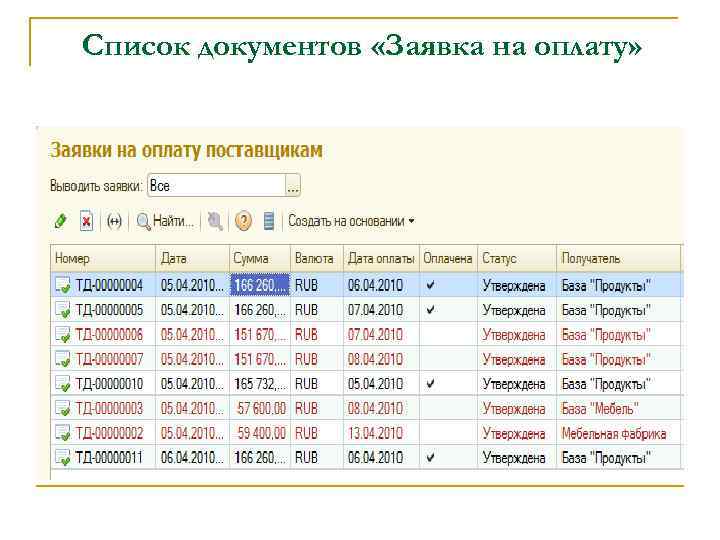
Task: Select number ТД-00000007
Action: (109, 360)
